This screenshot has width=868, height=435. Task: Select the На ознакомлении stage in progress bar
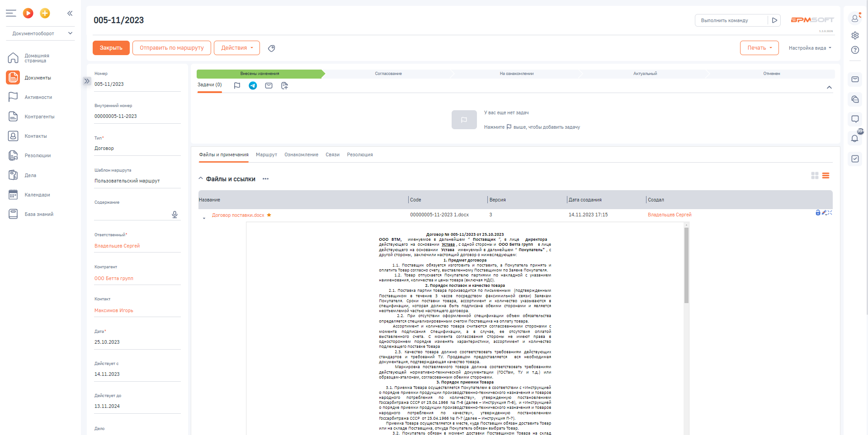coord(517,74)
